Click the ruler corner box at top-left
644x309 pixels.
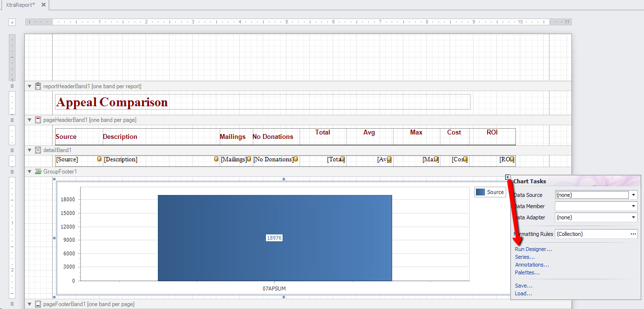click(x=12, y=22)
